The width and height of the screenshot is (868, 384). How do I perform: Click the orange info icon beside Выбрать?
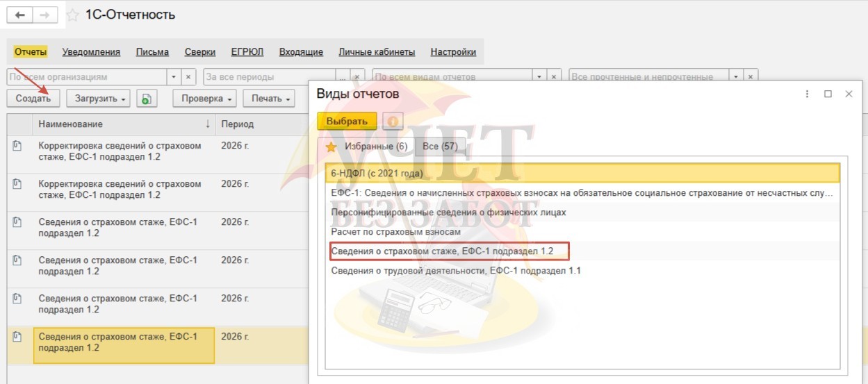[x=393, y=121]
